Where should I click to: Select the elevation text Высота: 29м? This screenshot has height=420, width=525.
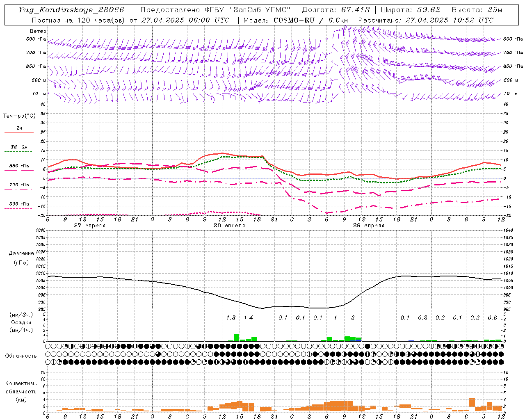tap(477, 10)
